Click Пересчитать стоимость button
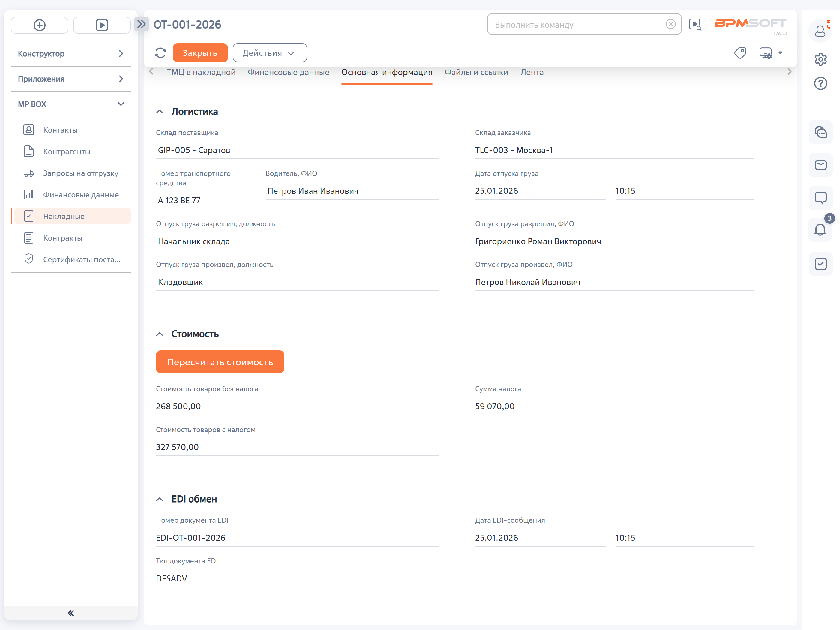 pos(220,362)
